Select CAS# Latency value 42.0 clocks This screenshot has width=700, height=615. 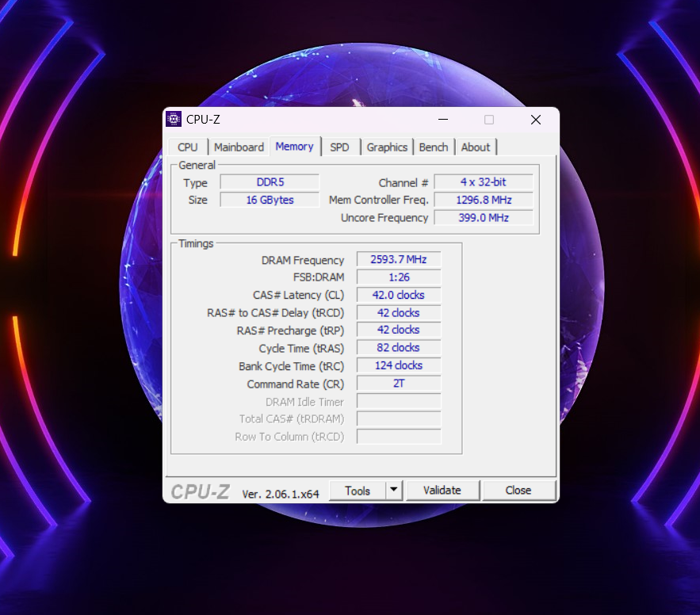click(x=399, y=295)
